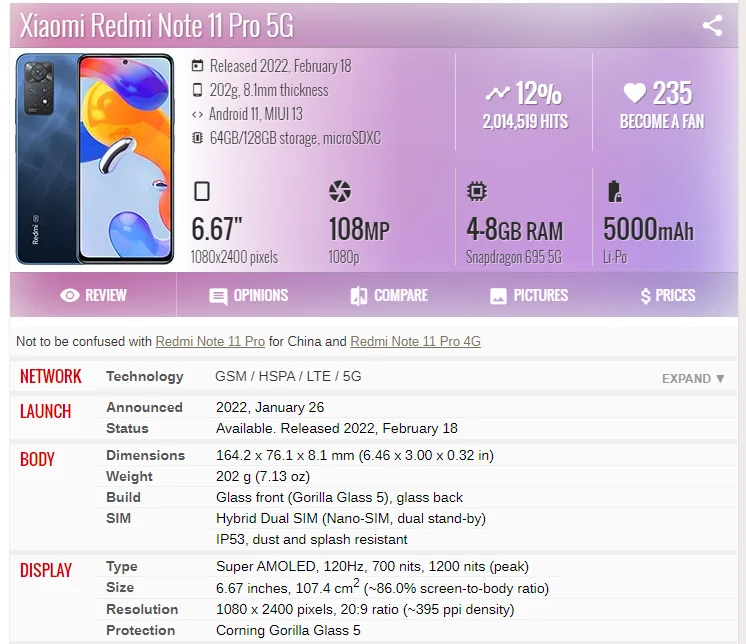Click the Protection spec label
The image size is (746, 644).
point(140,630)
